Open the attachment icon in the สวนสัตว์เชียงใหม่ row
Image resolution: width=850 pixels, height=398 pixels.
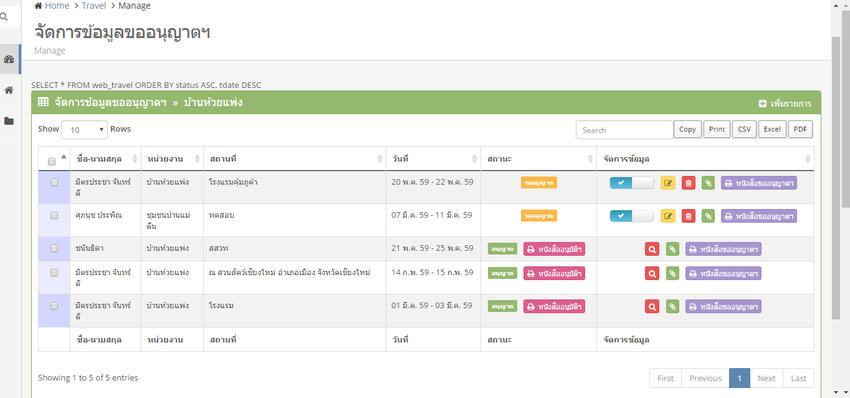(x=672, y=273)
